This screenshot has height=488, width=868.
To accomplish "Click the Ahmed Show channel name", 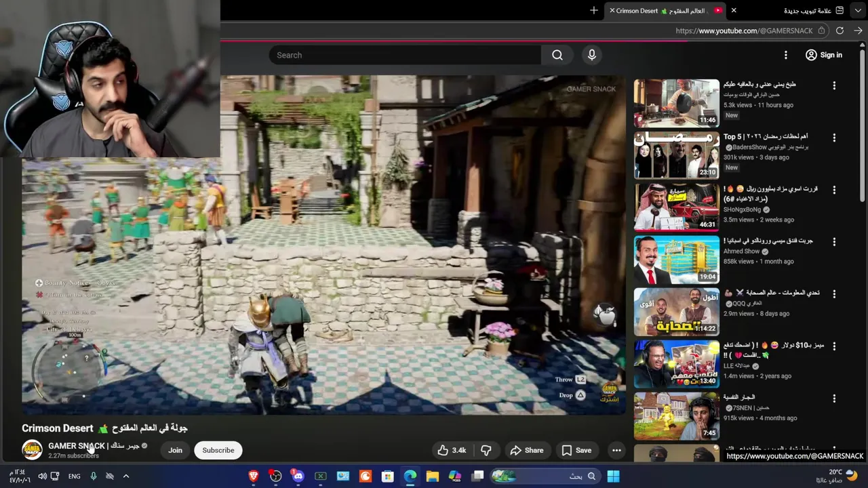I will coord(741,251).
